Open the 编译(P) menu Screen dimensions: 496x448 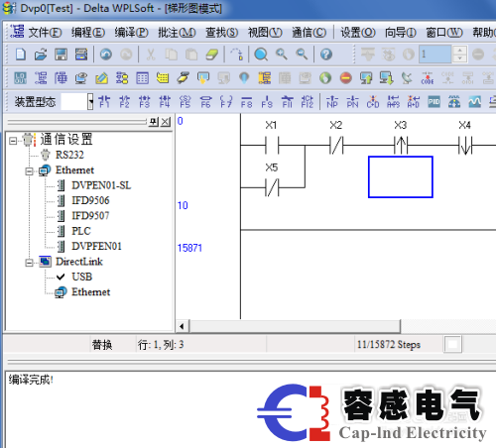point(131,33)
